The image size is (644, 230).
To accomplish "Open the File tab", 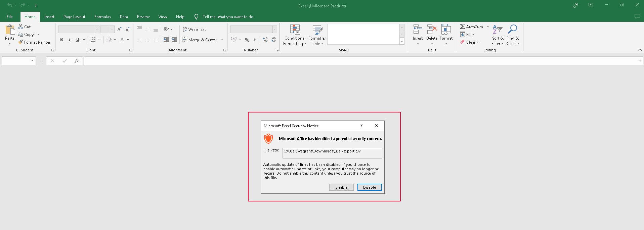I will point(10,17).
